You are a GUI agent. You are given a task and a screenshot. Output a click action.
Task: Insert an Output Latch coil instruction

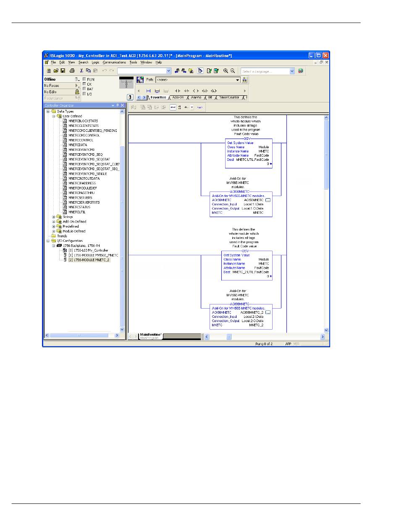click(214, 91)
